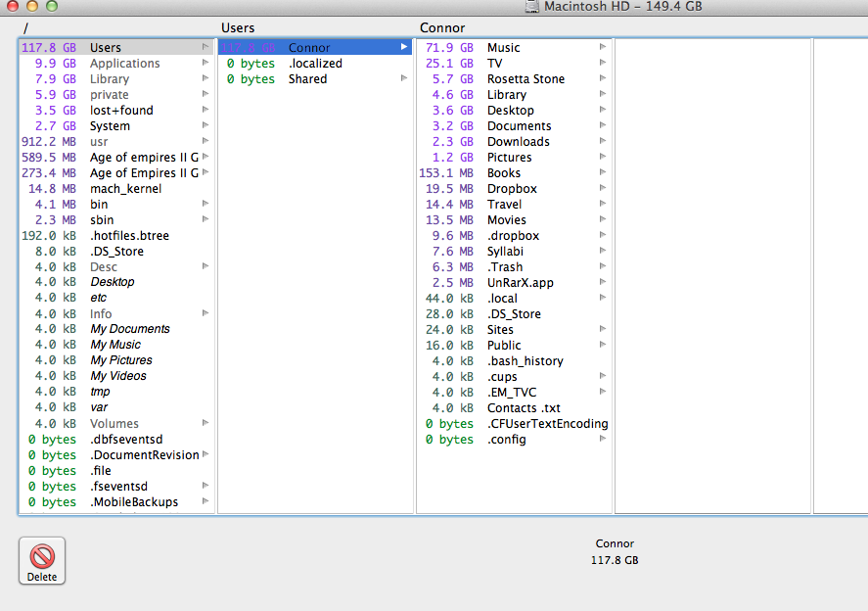Select the Contacts .txt file
The image size is (868, 611).
[515, 407]
